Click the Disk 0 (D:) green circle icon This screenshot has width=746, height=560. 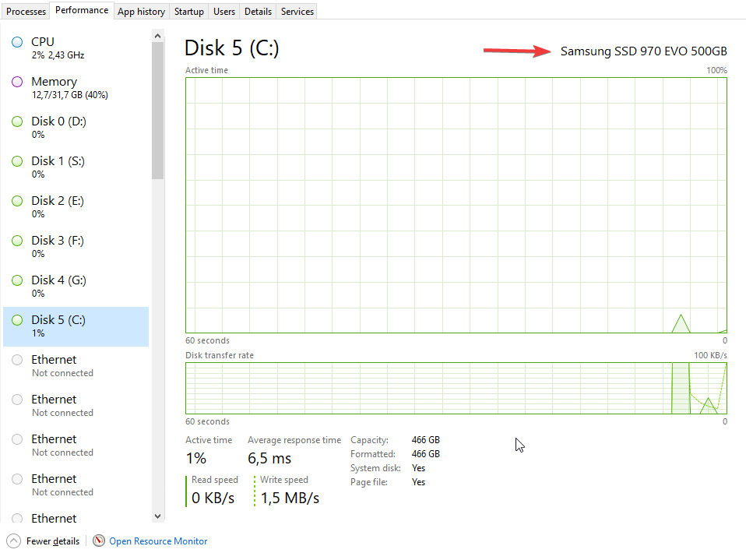click(17, 122)
